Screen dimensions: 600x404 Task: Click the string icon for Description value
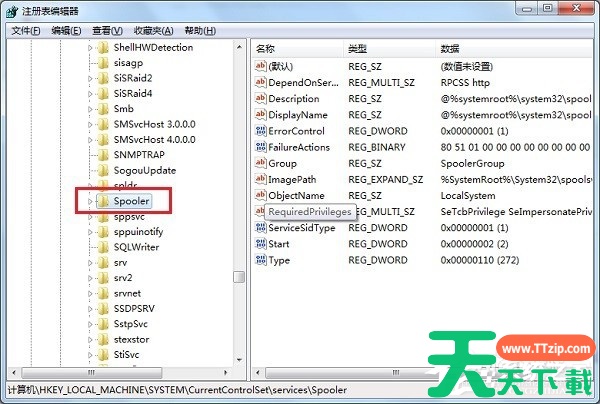pos(261,98)
